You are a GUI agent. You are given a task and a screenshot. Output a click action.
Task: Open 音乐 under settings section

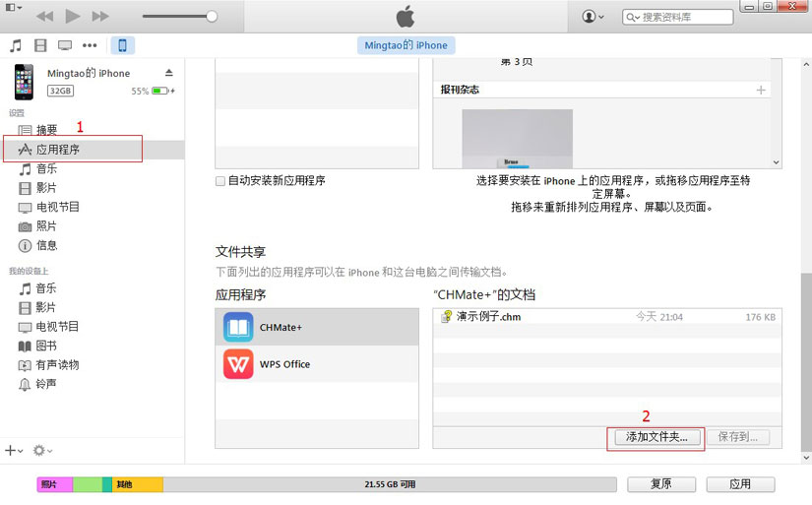click(46, 169)
